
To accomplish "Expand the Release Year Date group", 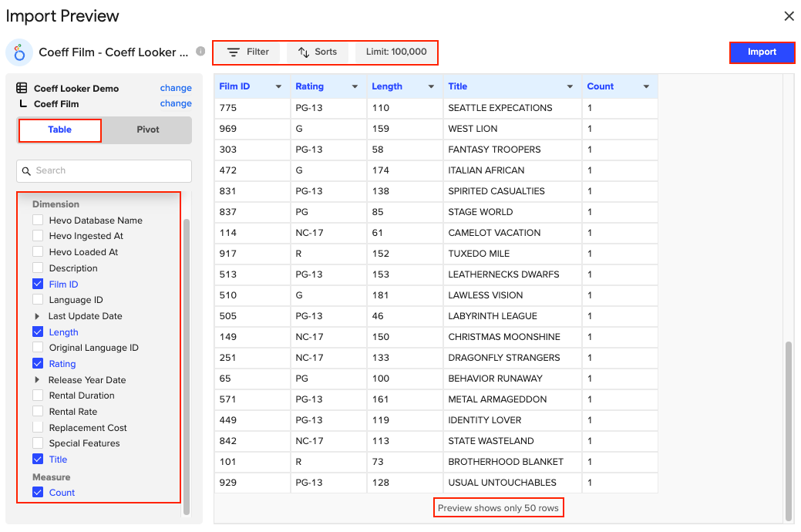I will click(37, 380).
